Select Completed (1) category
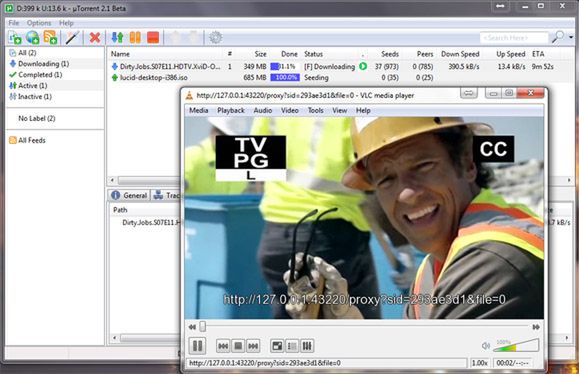 [x=40, y=75]
